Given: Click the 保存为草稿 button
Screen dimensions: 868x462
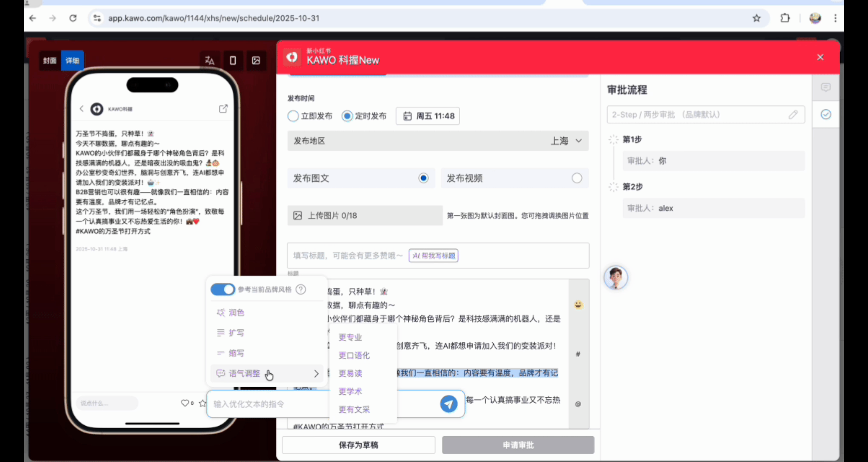Looking at the screenshot, I should [x=358, y=445].
